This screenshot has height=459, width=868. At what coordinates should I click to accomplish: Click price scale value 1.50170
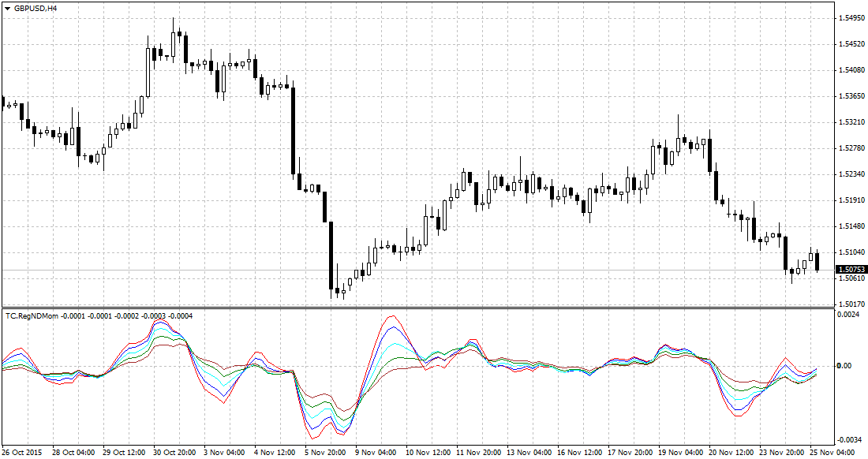851,304
